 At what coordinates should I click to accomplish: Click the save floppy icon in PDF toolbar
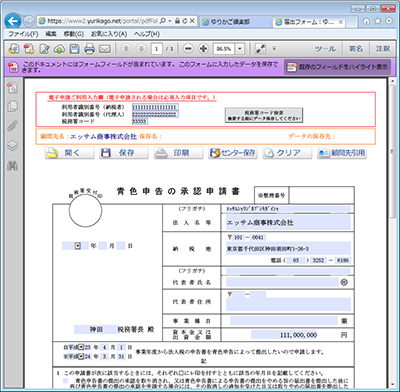(x=74, y=49)
